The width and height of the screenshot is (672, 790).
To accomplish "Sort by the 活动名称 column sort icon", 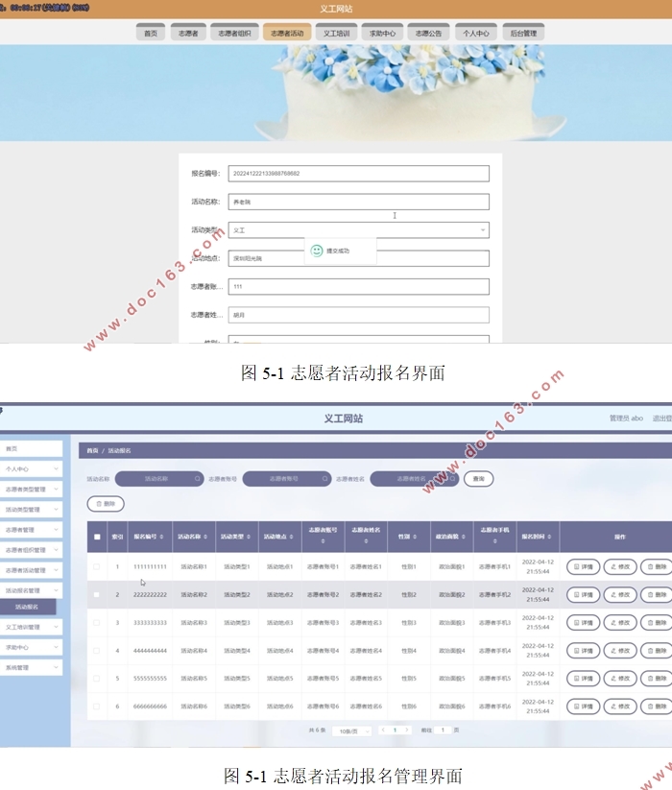I will 205,537.
